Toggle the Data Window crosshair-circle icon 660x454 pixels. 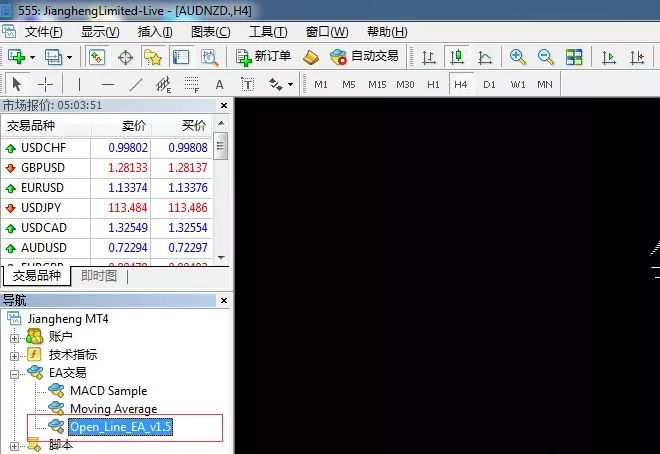[125, 57]
